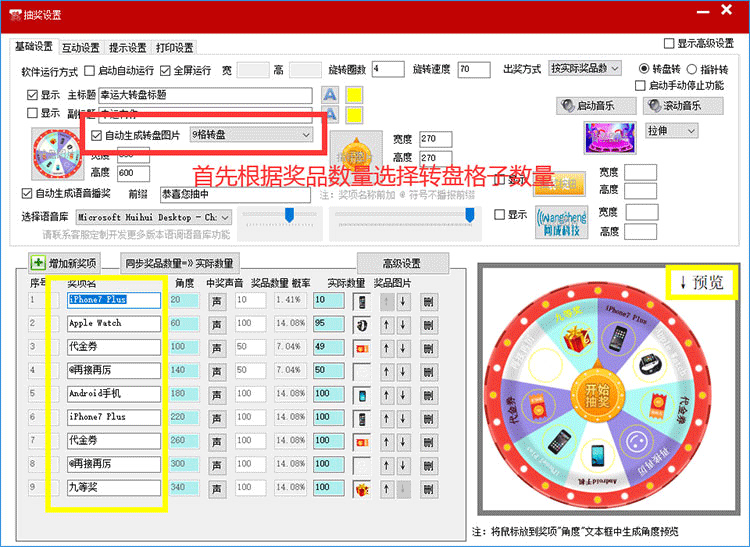Open the 9格转盘 dropdown
Viewport: 750px width, 547px height.
coord(252,135)
